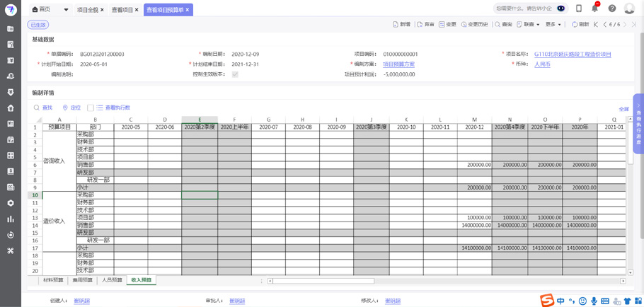
Task: Open the help question mark icon
Action: (x=612, y=8)
